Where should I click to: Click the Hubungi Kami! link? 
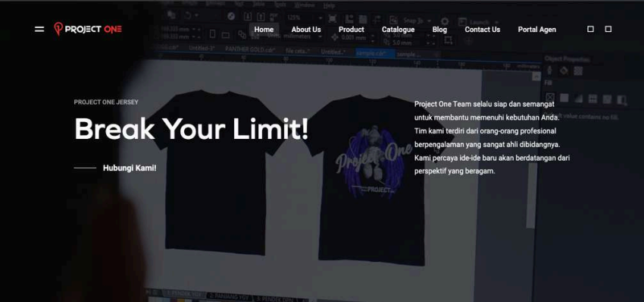point(130,168)
